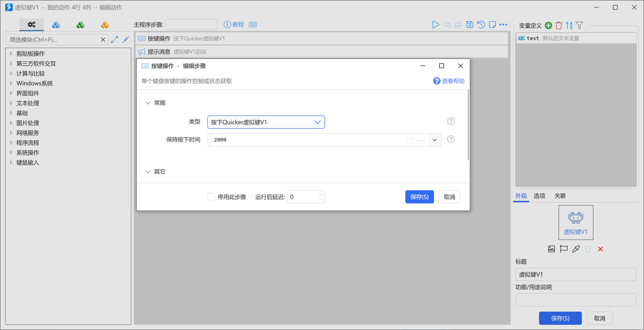Select the text variable row
644x330 pixels.
(576, 38)
